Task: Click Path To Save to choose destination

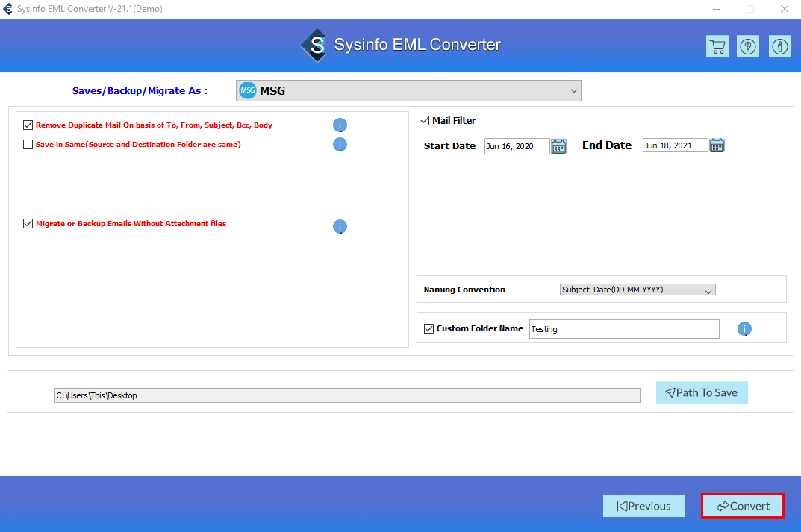Action: (701, 392)
